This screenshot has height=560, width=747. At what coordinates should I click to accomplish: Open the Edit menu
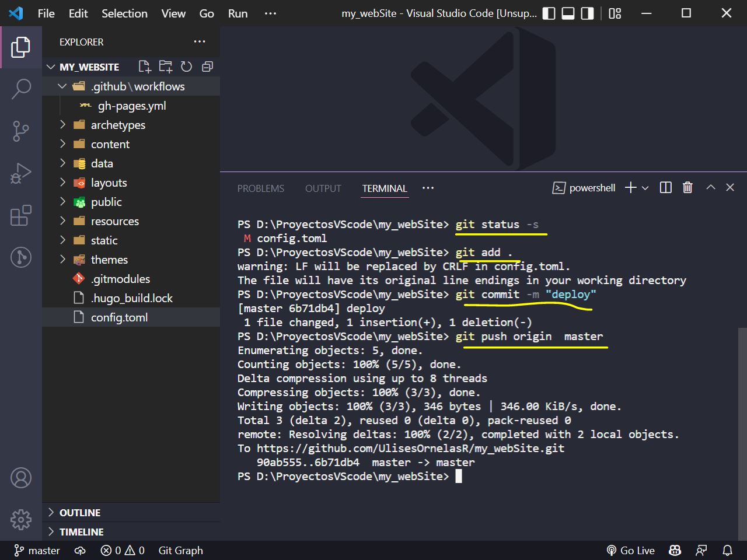[78, 13]
